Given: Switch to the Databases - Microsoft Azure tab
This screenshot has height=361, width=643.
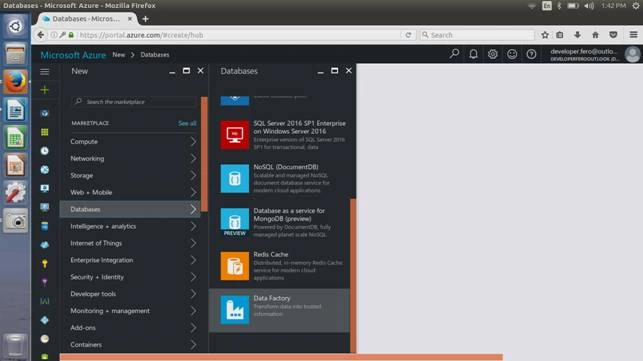Looking at the screenshot, I should pyautogui.click(x=87, y=19).
